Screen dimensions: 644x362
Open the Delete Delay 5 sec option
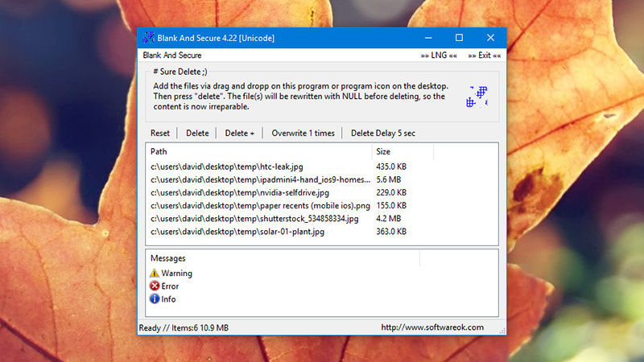(383, 133)
